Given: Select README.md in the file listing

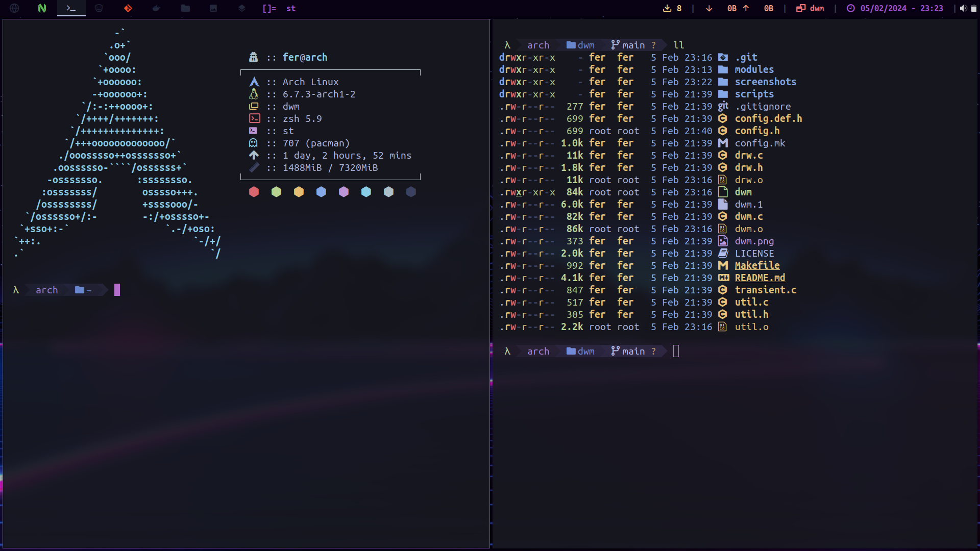Looking at the screenshot, I should (759, 278).
